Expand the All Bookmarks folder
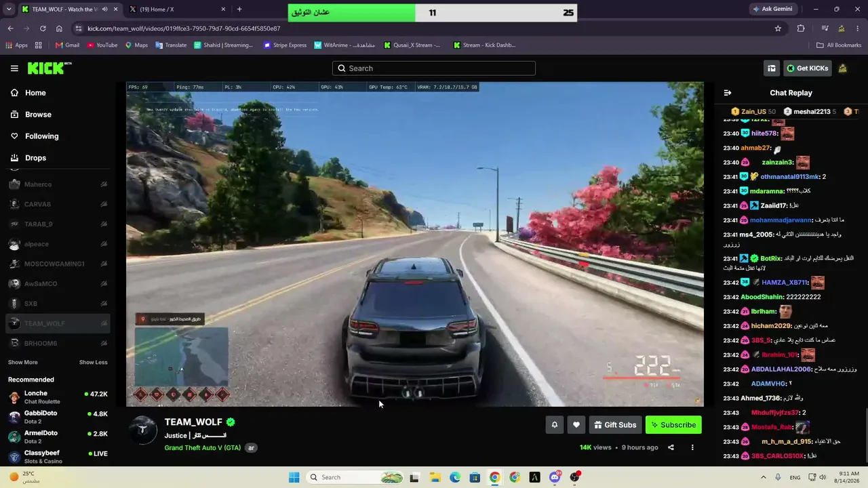This screenshot has width=868, height=488. click(839, 45)
